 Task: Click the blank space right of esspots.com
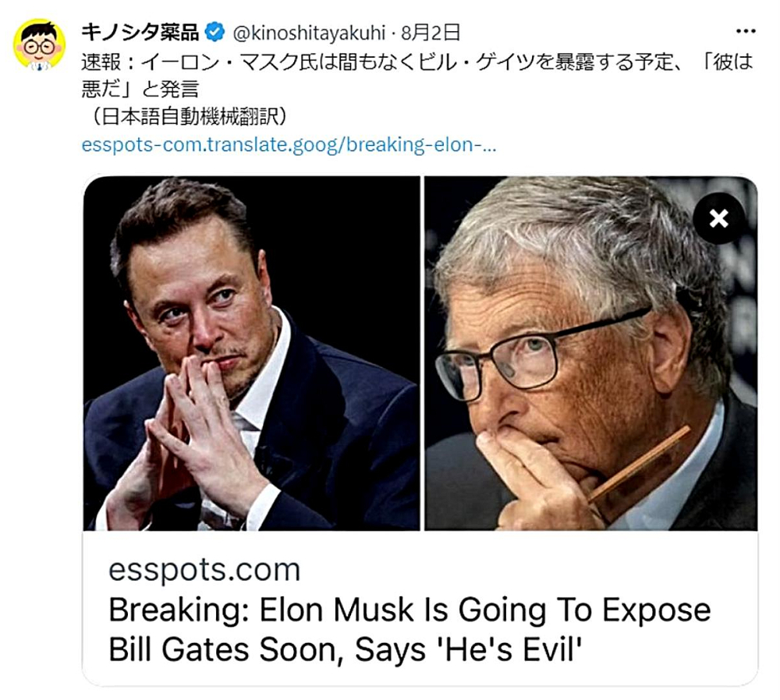(527, 569)
